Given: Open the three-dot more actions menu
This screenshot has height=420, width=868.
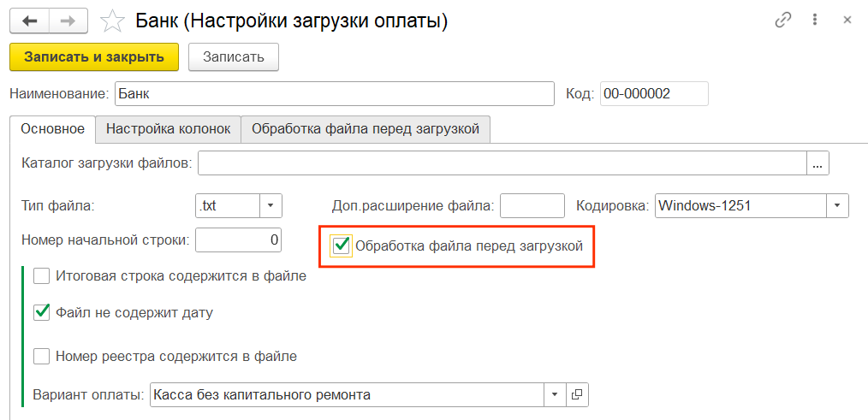Looking at the screenshot, I should tap(816, 21).
